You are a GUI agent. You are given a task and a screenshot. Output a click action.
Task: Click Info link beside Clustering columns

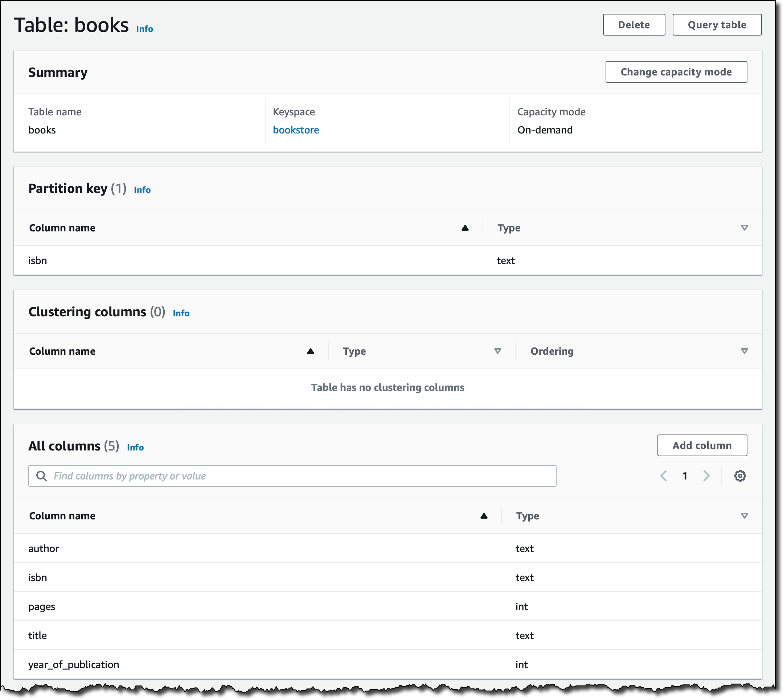pos(181,313)
